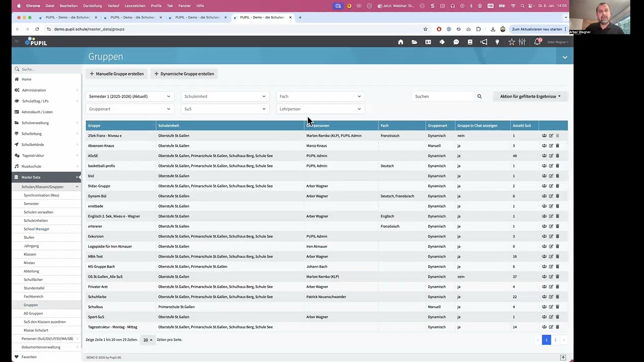Go to page 2 of the table
The height and width of the screenshot is (362, 644).
tap(555, 340)
